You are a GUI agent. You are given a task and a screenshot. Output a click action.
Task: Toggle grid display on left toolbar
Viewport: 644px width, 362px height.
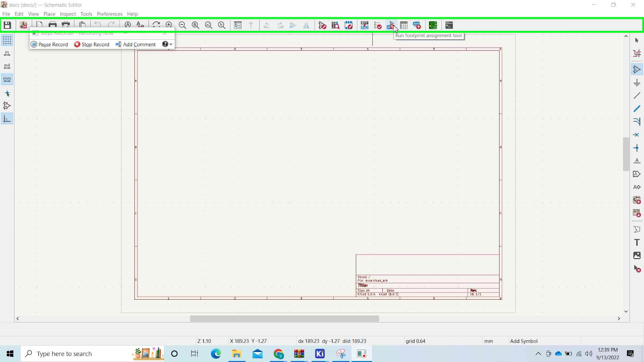click(x=7, y=40)
